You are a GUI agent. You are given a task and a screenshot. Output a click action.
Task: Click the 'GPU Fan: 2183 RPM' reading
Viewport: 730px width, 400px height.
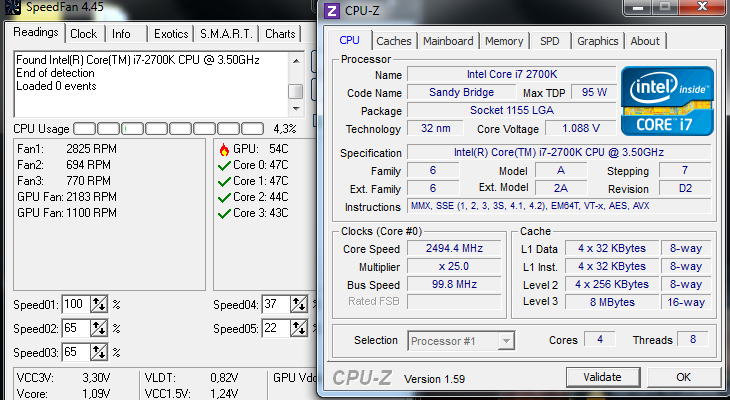tap(67, 197)
